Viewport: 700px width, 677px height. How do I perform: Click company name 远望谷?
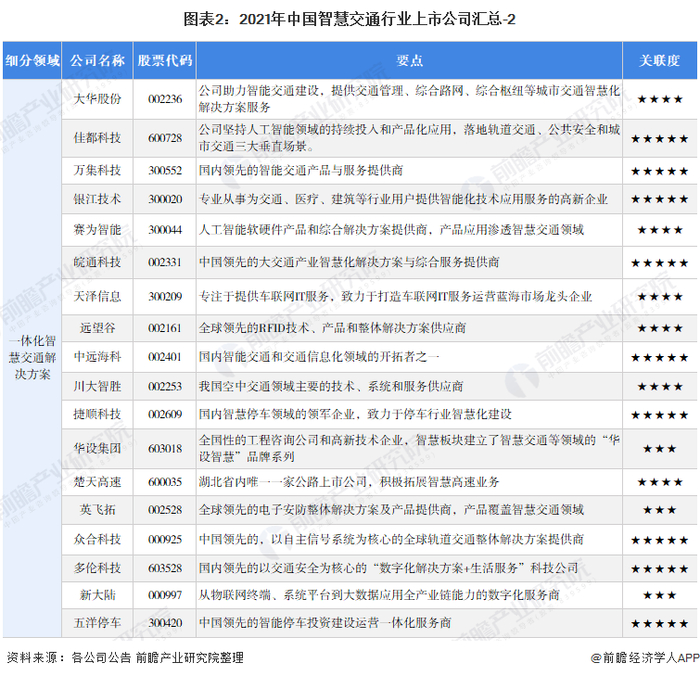97,328
